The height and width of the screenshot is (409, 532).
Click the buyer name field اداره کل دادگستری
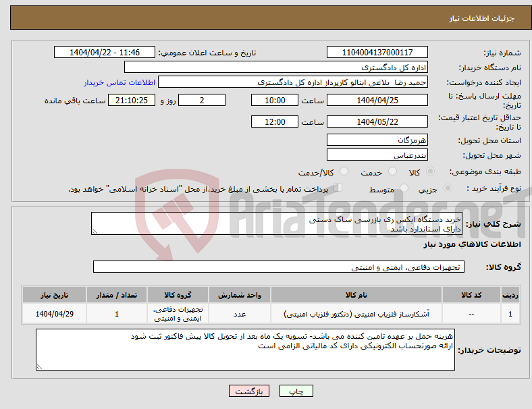click(x=276, y=67)
